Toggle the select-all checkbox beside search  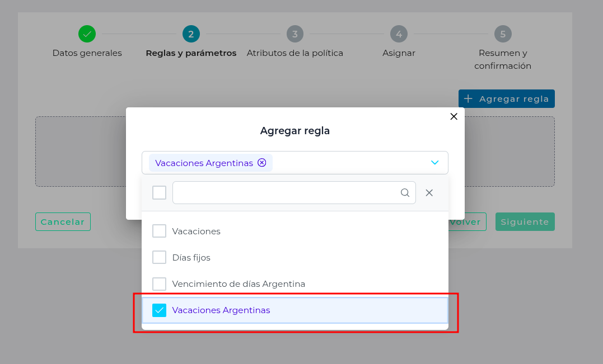160,193
